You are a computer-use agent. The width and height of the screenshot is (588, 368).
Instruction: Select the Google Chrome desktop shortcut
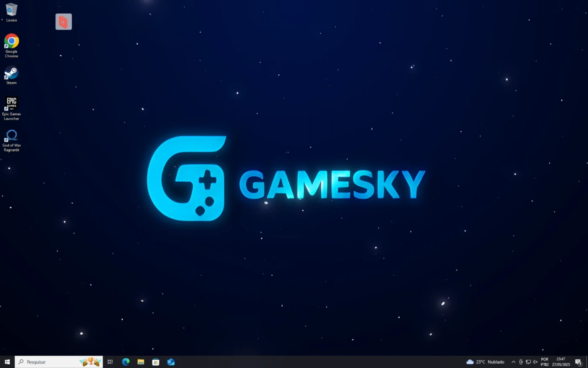(x=11, y=45)
